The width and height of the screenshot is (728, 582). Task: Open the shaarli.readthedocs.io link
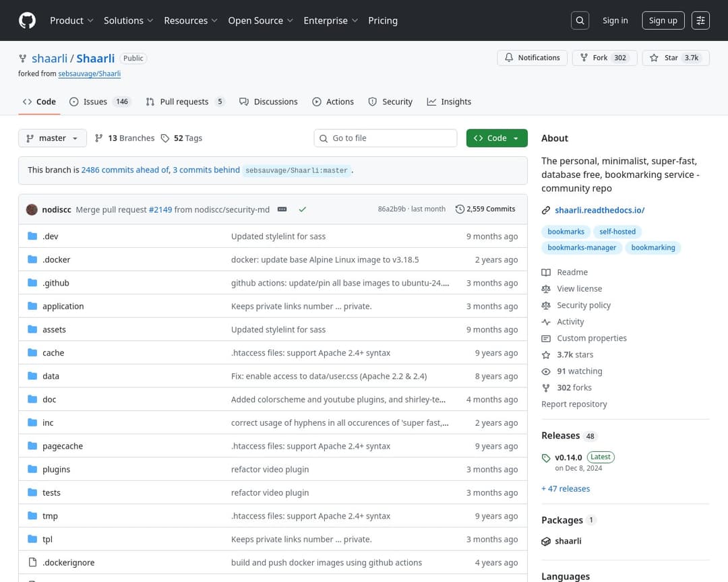click(x=599, y=210)
